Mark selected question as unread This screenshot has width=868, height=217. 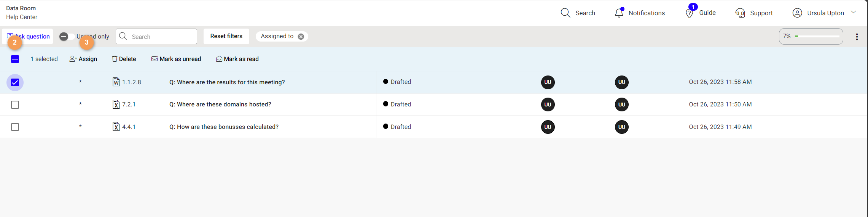(x=176, y=59)
